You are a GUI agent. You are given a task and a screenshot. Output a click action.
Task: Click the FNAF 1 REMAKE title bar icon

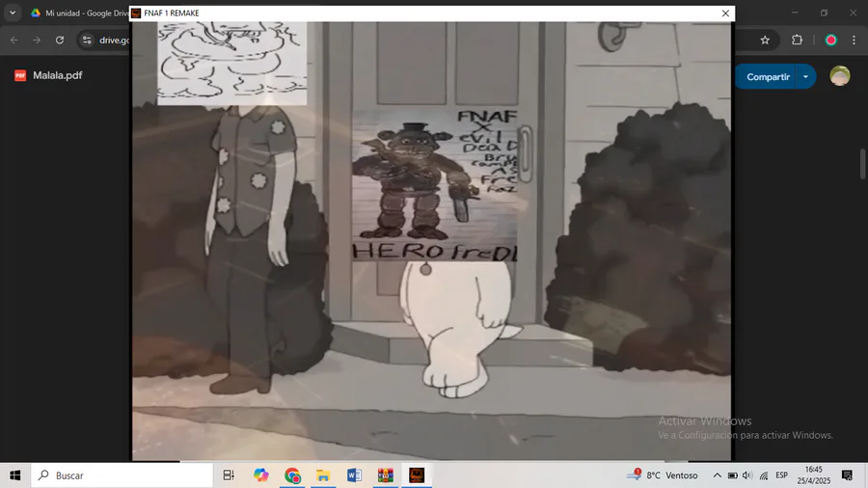tap(136, 14)
